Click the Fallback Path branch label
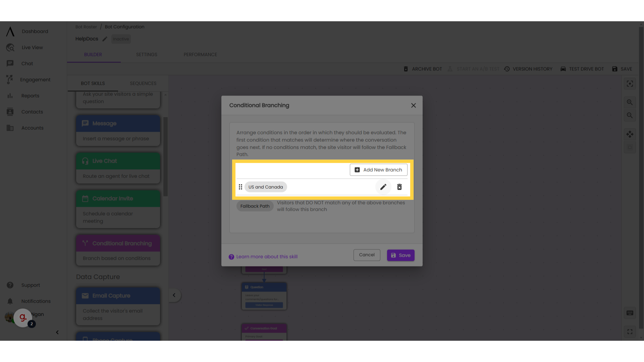644x362 pixels. point(255,206)
